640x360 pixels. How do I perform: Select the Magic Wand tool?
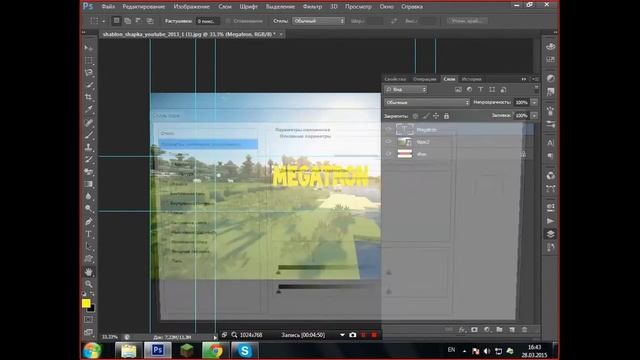[89, 85]
